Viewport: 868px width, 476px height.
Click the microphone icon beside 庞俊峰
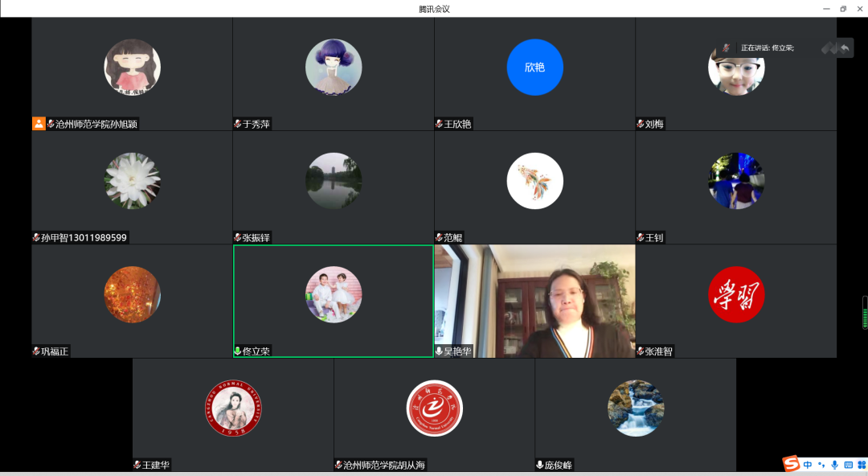tap(540, 465)
